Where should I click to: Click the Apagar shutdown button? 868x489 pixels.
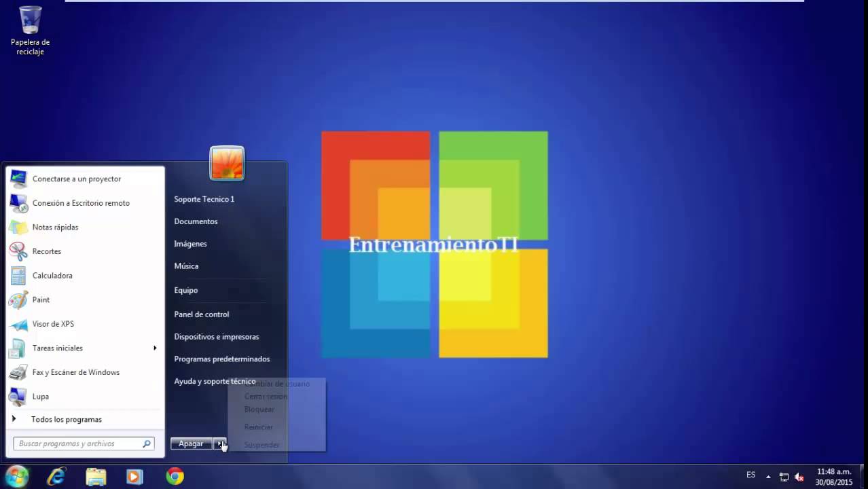pos(192,443)
